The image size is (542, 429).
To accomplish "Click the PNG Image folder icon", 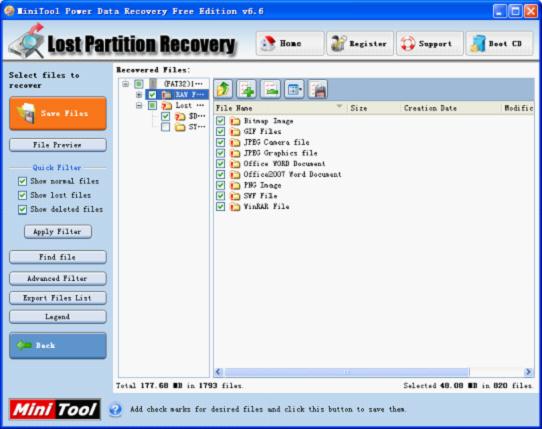I will pyautogui.click(x=235, y=185).
